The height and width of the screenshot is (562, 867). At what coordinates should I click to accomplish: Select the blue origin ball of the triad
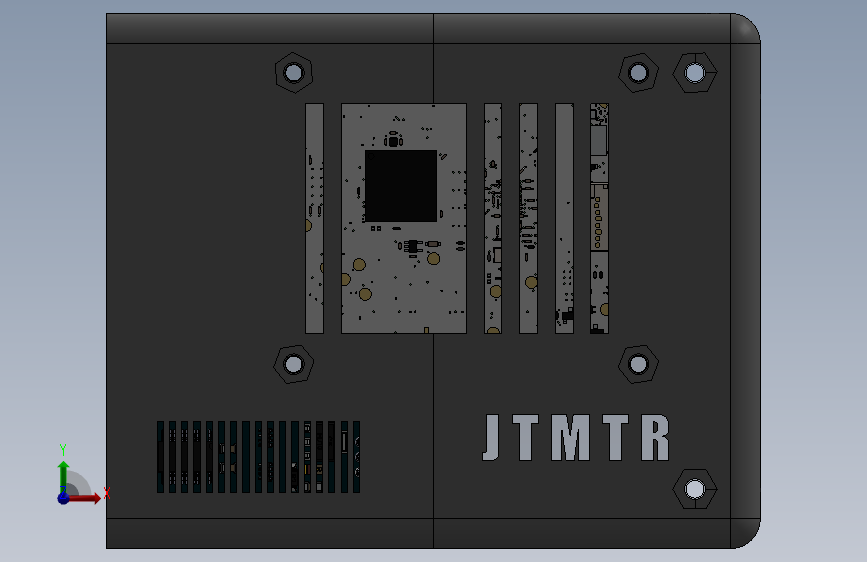[x=64, y=498]
